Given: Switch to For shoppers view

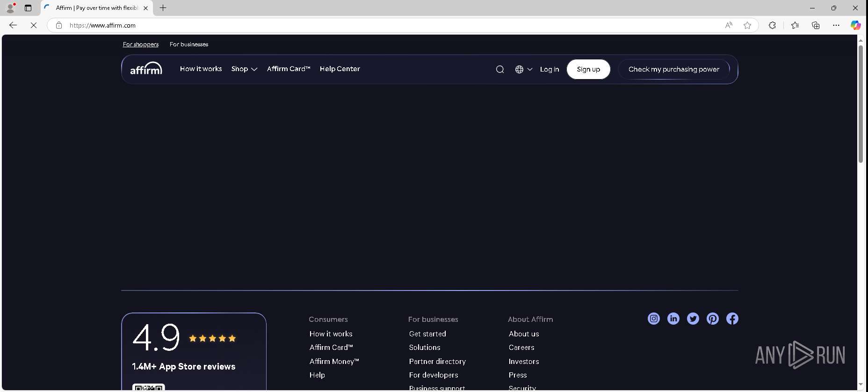Looking at the screenshot, I should coord(141,44).
